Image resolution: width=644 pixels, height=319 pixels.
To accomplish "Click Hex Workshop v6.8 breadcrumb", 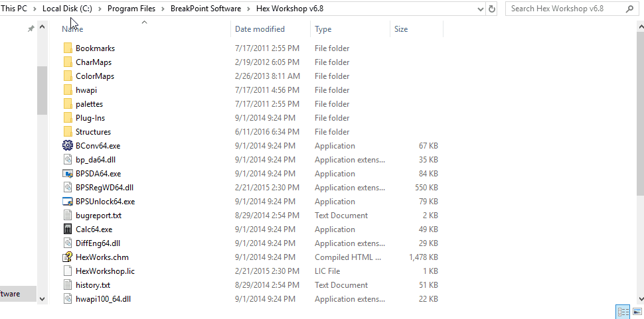I will point(290,9).
